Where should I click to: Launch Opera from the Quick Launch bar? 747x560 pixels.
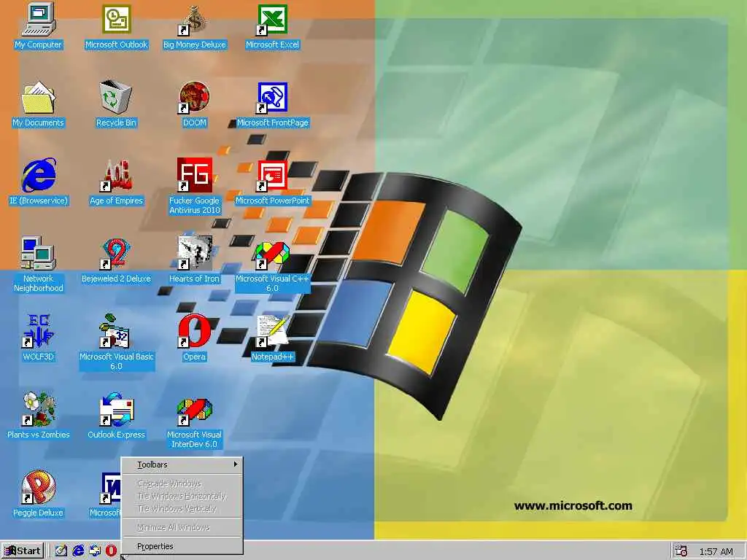[x=111, y=551]
